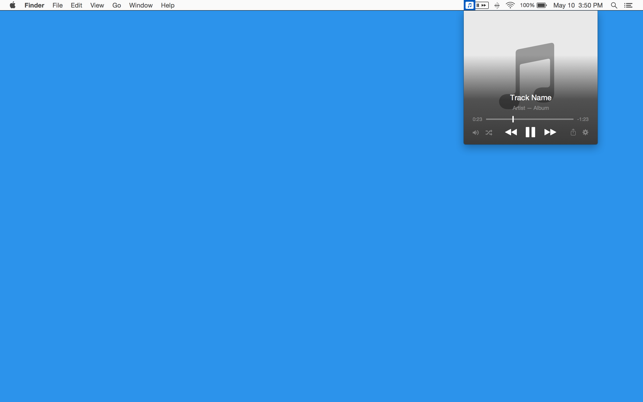Image resolution: width=643 pixels, height=402 pixels.
Task: Open Notification Center list icon
Action: tap(628, 5)
